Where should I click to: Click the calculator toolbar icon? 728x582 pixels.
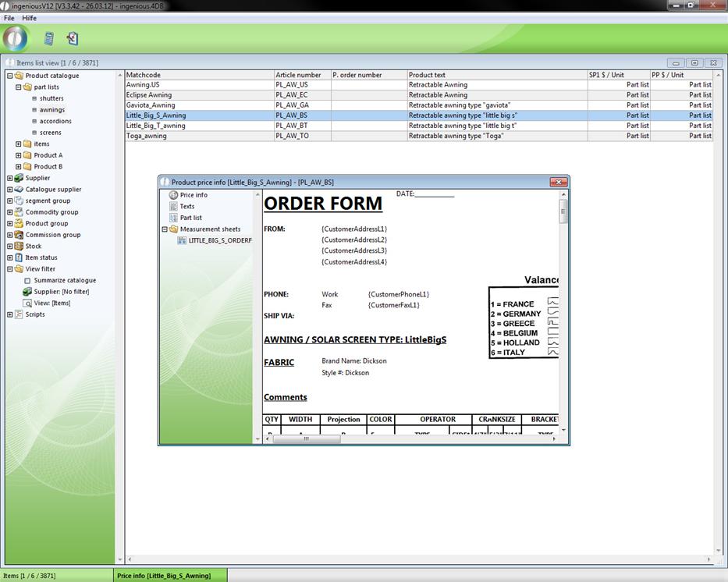(49, 38)
